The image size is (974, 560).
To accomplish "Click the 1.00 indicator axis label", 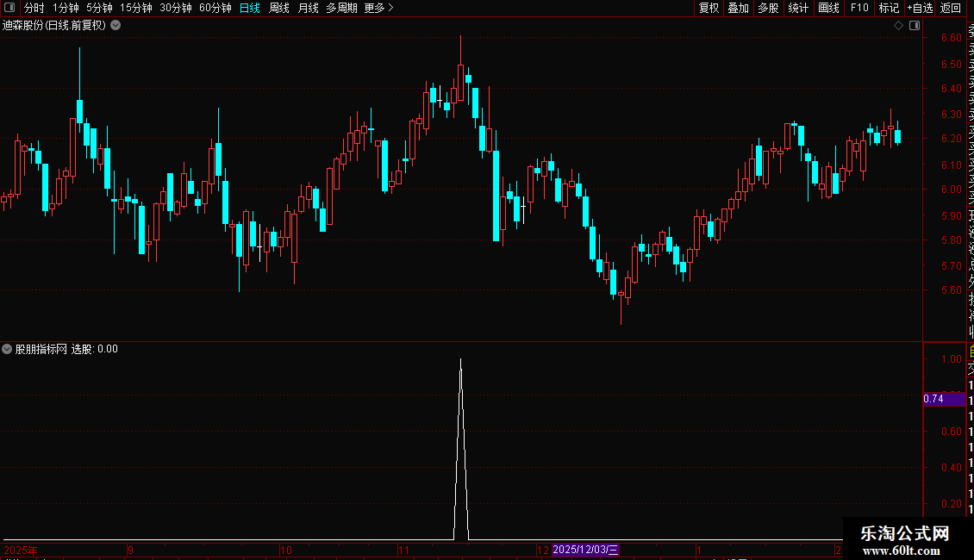I will [951, 359].
